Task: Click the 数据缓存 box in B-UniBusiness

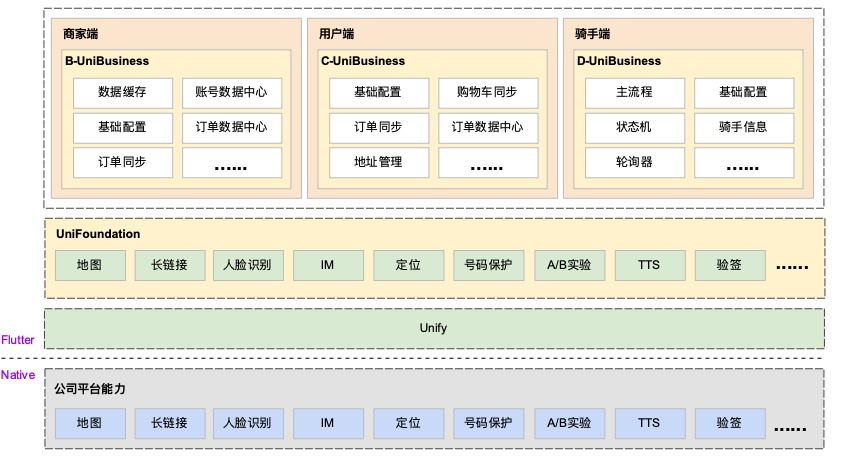Action: coord(123,93)
